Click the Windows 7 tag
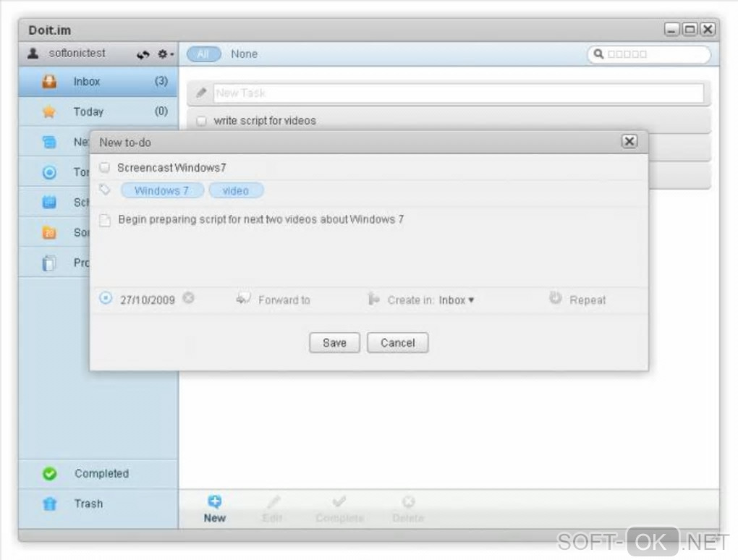This screenshot has width=738, height=560. tap(162, 190)
